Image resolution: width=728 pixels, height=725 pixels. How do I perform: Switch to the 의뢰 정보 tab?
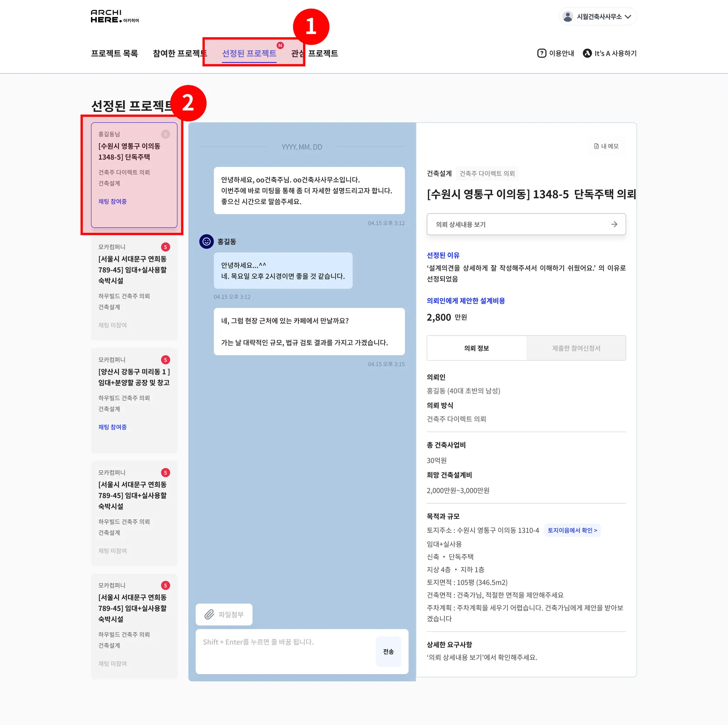[476, 348]
